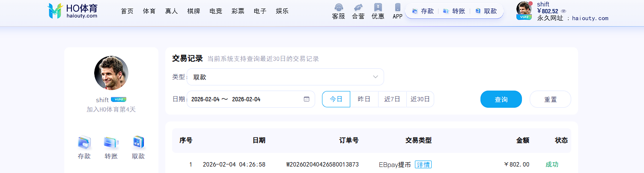
Task: Click 存款 icon in left sidebar
Action: click(84, 143)
